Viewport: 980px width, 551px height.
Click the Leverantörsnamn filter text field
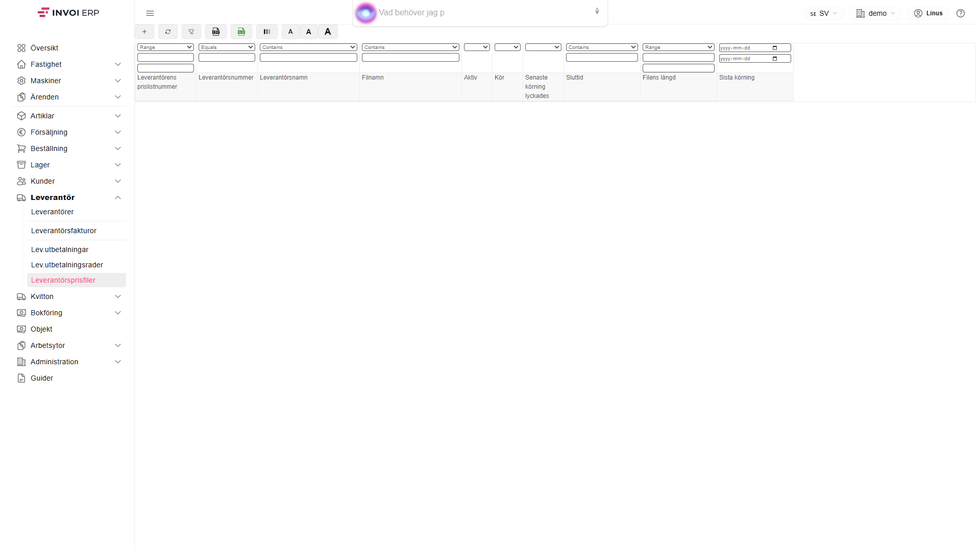(308, 58)
